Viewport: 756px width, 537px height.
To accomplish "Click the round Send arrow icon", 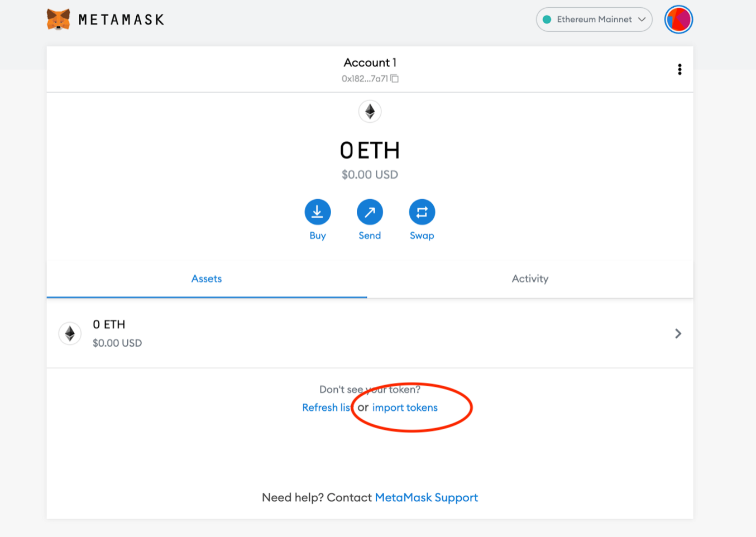I will click(370, 212).
